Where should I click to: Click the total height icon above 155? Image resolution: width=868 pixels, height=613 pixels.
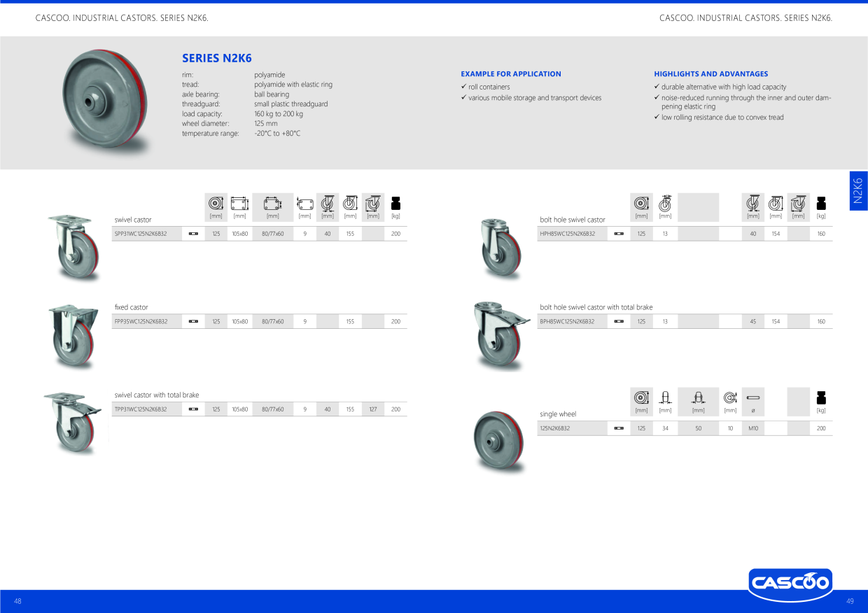350,204
